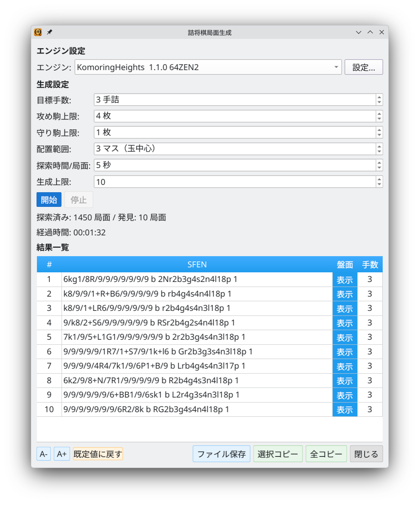This screenshot has width=420, height=505.
Task: Increase font size with A+ button
Action: tap(62, 454)
